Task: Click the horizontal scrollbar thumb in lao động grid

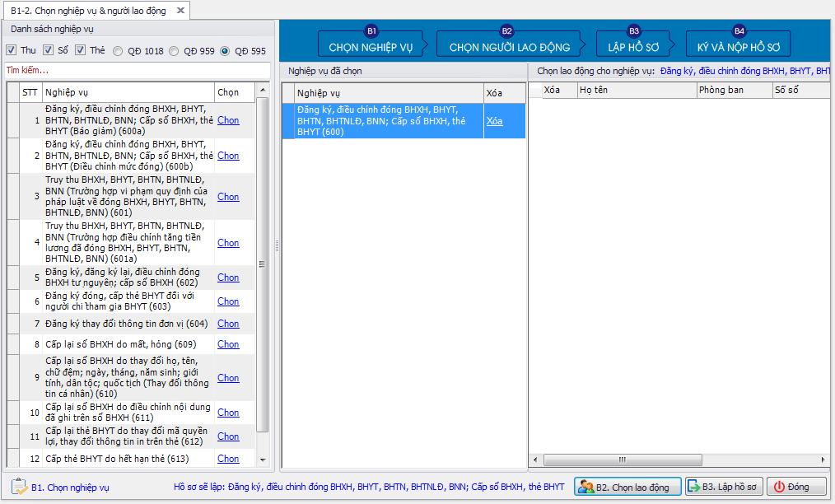Action: point(622,460)
